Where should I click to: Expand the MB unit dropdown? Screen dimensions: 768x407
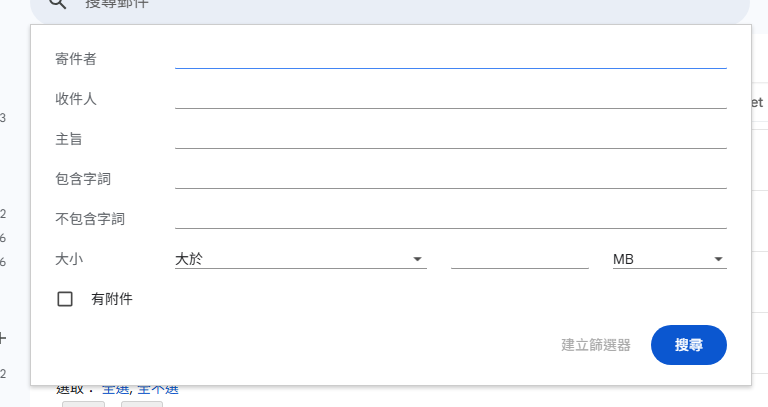(x=669, y=259)
